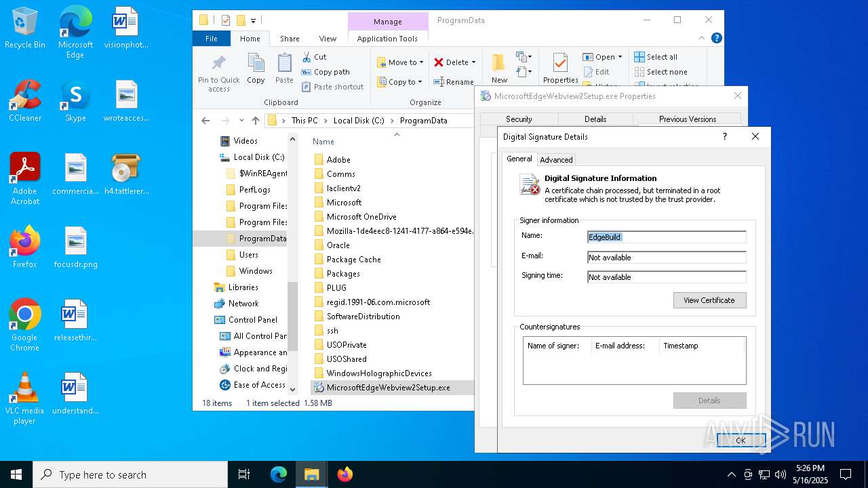
Task: Click the Name column header
Action: [x=323, y=142]
